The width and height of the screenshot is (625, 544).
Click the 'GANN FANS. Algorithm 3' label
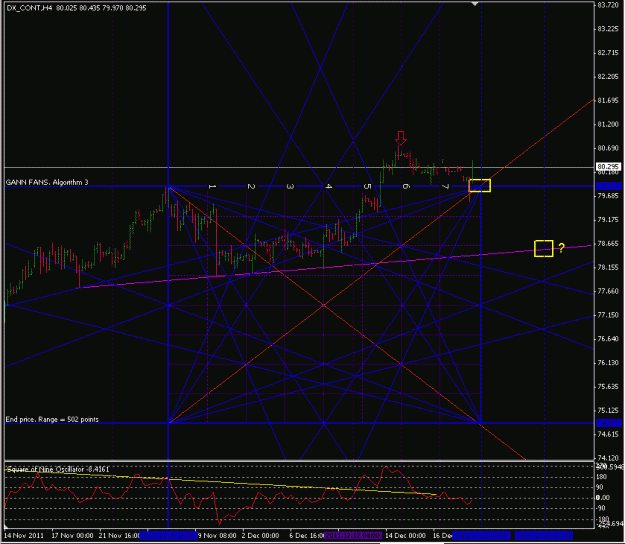47,183
